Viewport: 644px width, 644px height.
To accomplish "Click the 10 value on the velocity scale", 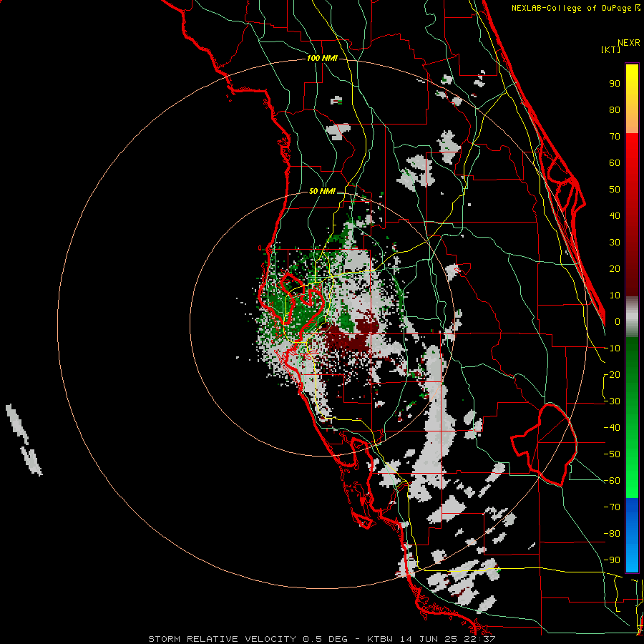I will pos(615,296).
